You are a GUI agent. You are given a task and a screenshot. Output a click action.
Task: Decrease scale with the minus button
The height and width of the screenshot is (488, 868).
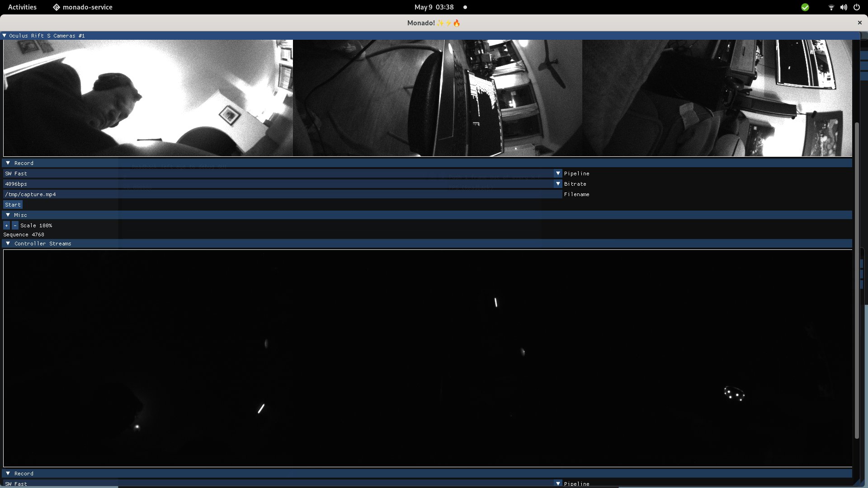click(15, 225)
